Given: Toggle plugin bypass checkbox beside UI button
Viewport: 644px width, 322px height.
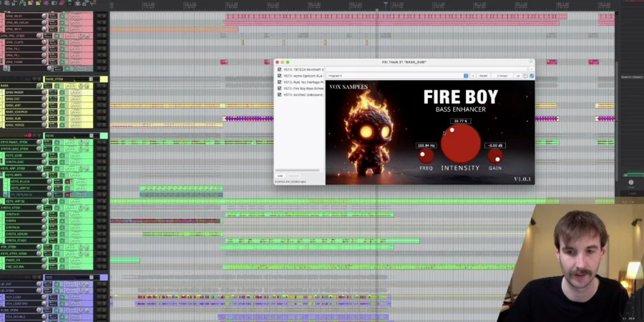Looking at the screenshot, I should [532, 76].
